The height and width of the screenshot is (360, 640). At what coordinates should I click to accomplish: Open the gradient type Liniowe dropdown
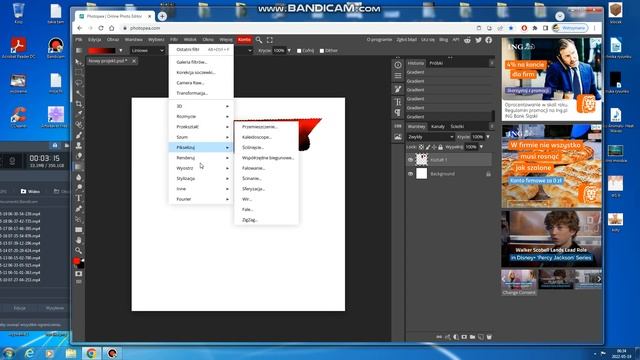coord(147,51)
